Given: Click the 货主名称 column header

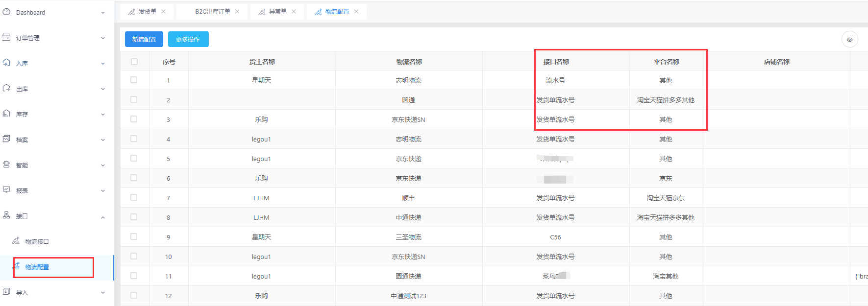Looking at the screenshot, I should point(262,62).
